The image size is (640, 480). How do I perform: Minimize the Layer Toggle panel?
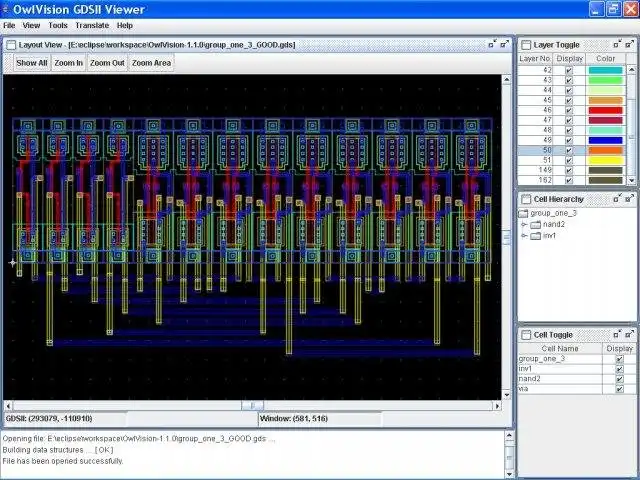(x=617, y=44)
